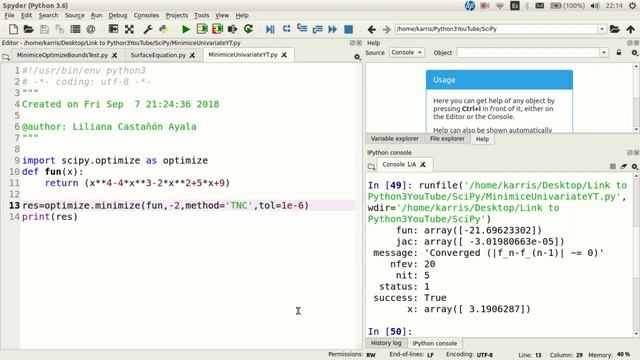This screenshot has width=640, height=360.
Task: Run the current cell
Action: tap(202, 29)
